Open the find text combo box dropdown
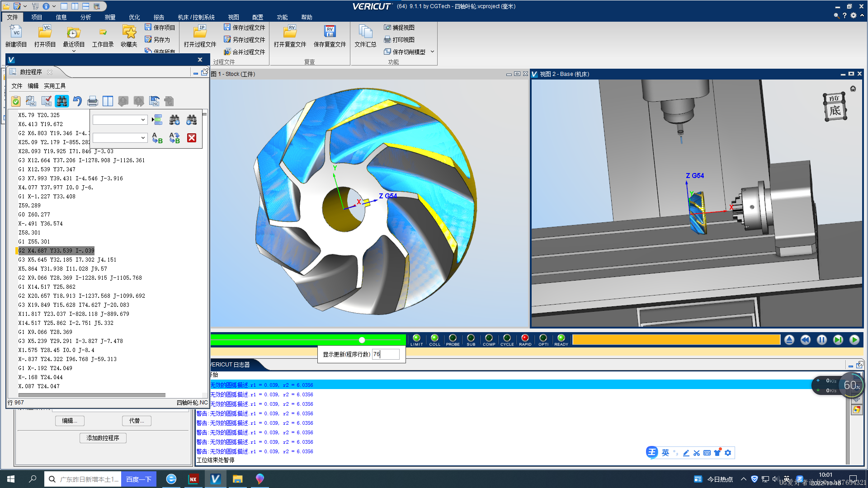The height and width of the screenshot is (488, 868). pos(143,120)
